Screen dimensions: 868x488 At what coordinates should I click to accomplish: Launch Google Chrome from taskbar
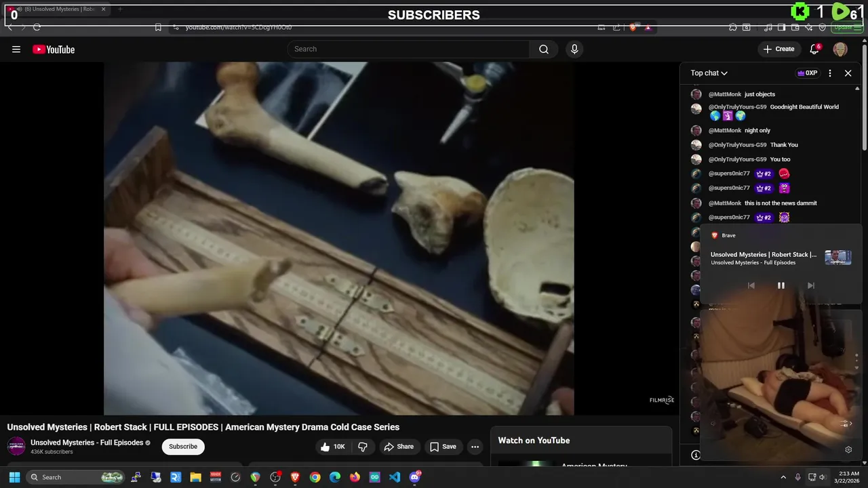coord(315,477)
